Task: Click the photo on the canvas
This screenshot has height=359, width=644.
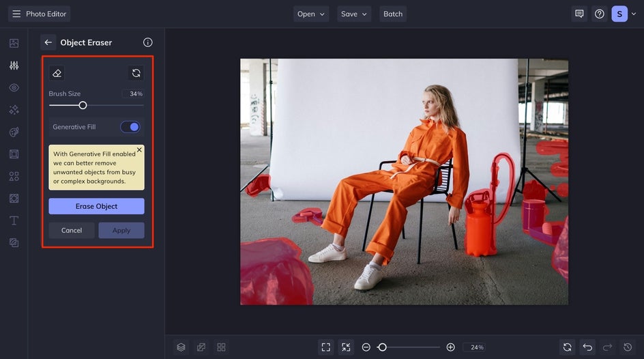Action: click(x=404, y=182)
